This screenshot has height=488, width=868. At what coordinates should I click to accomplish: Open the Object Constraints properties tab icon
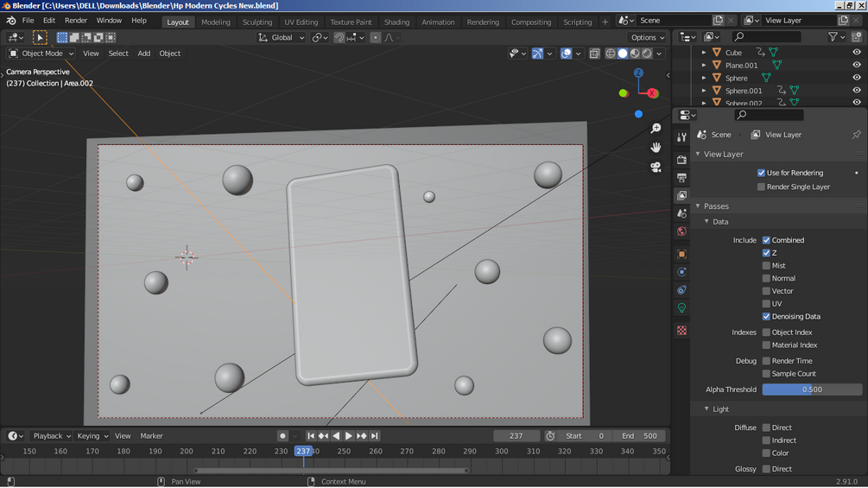point(681,290)
